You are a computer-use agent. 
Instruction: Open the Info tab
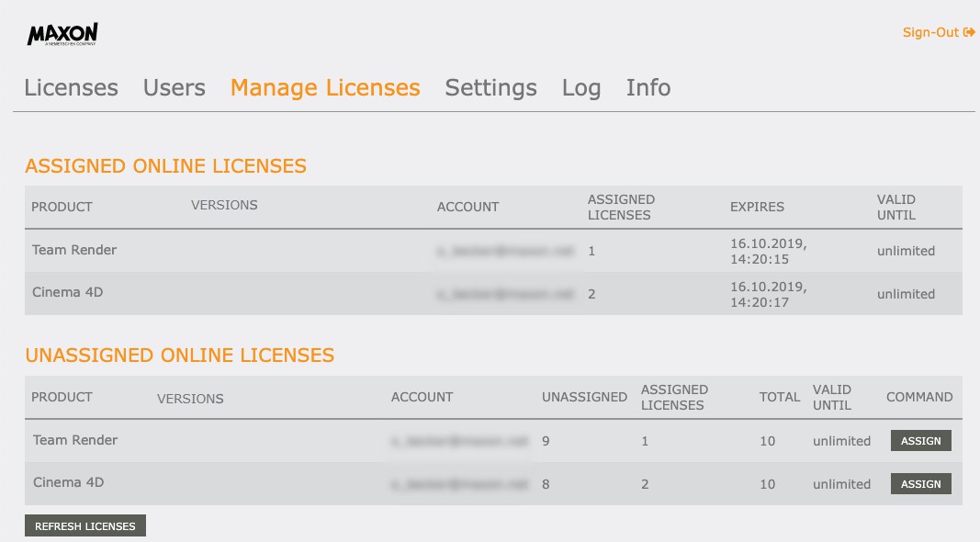pos(648,87)
